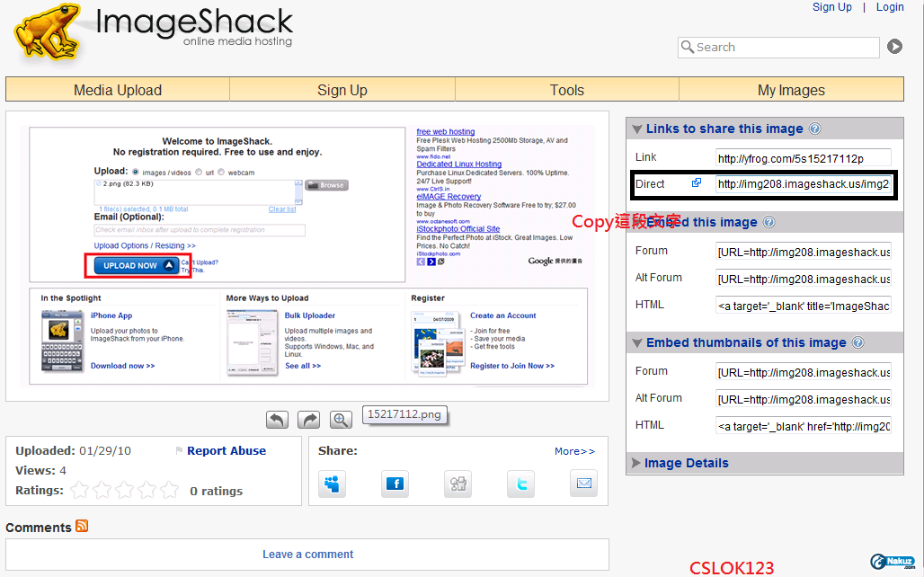Click More>> in the Share box

click(574, 451)
